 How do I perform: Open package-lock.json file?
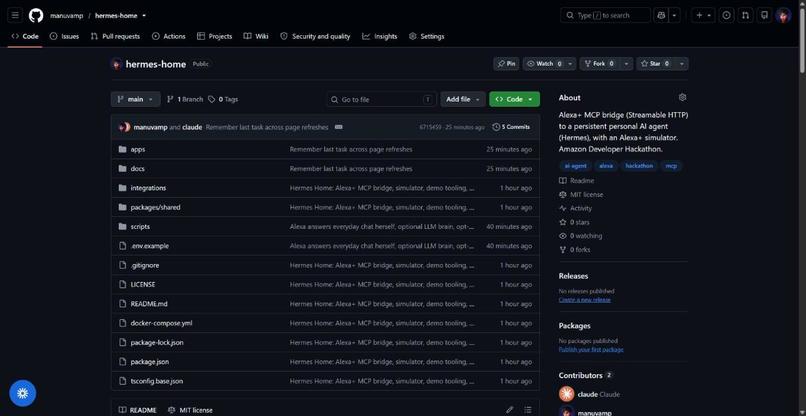point(157,342)
